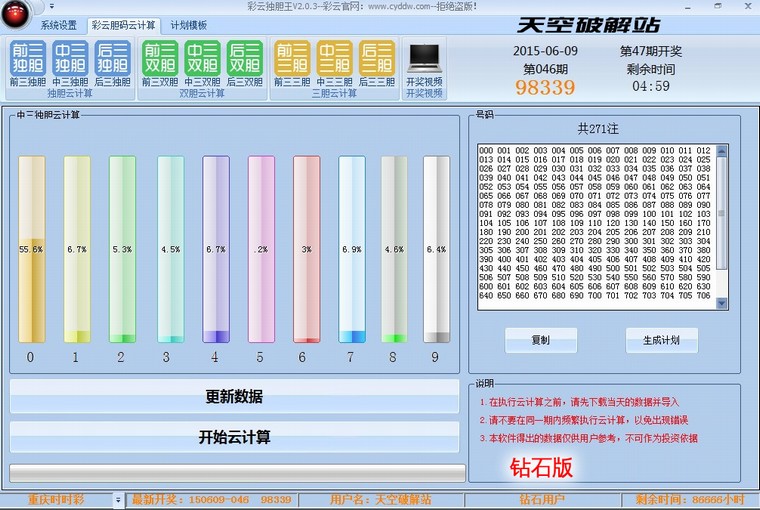760x510 pixels.
Task: Select the 中三独胆 calculation icon
Action: pos(70,58)
